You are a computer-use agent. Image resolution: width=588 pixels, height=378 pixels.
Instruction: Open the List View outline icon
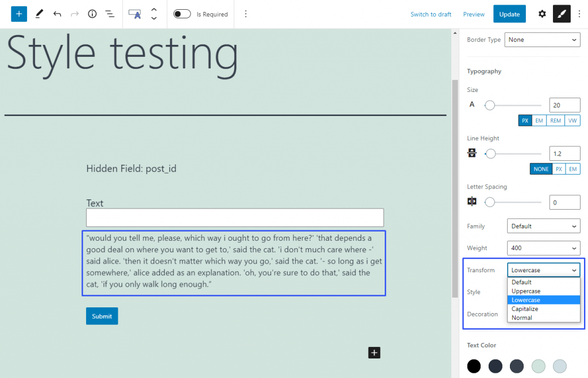[110, 14]
